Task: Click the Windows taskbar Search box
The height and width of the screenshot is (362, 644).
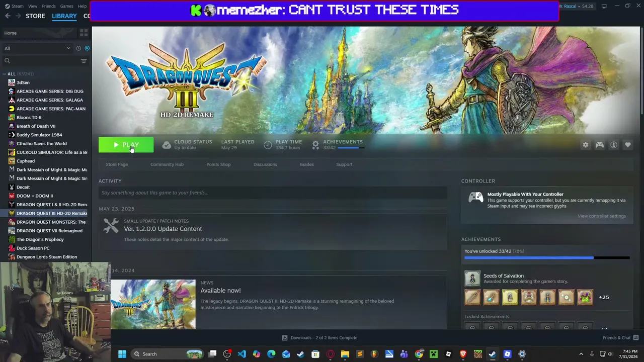Action: pyautogui.click(x=168, y=354)
